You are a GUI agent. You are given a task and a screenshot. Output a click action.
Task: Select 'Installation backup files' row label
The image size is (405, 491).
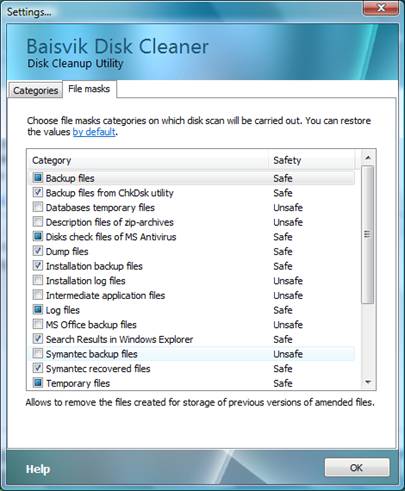[94, 266]
